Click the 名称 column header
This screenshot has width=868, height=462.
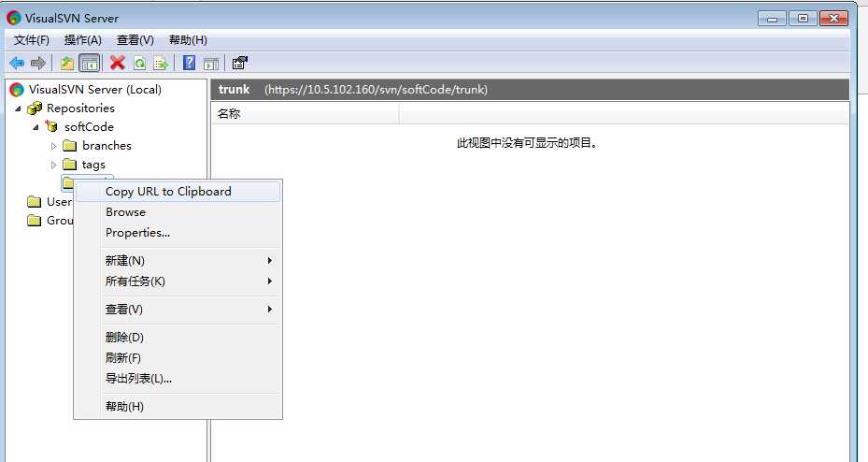[x=305, y=114]
